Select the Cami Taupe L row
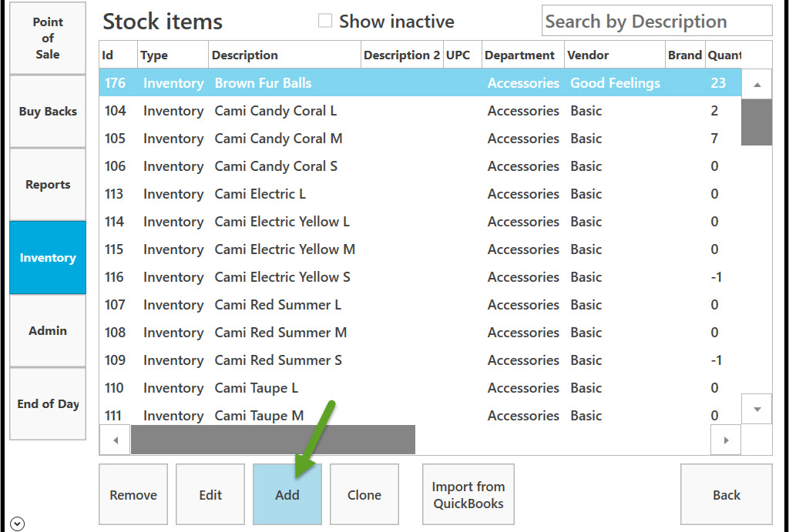 [420, 388]
